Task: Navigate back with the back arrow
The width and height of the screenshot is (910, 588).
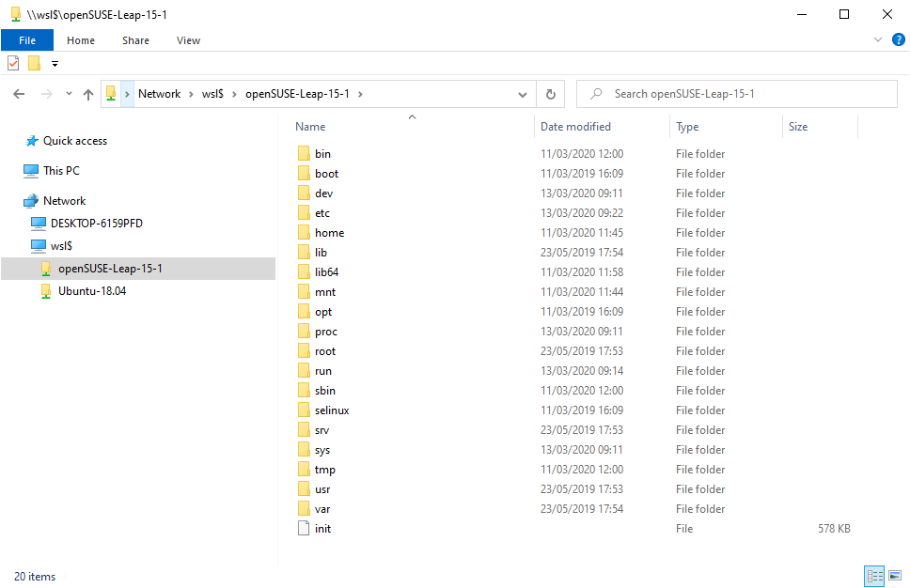Action: point(18,93)
